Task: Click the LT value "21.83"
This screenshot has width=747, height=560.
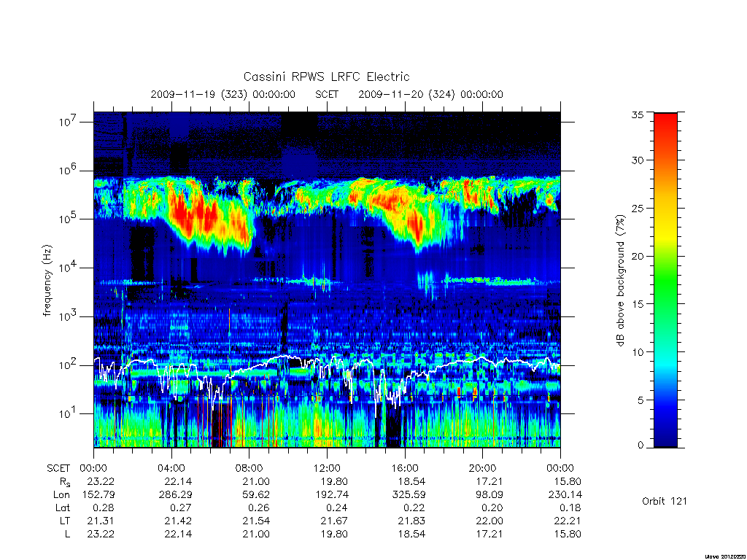Action: point(411,521)
